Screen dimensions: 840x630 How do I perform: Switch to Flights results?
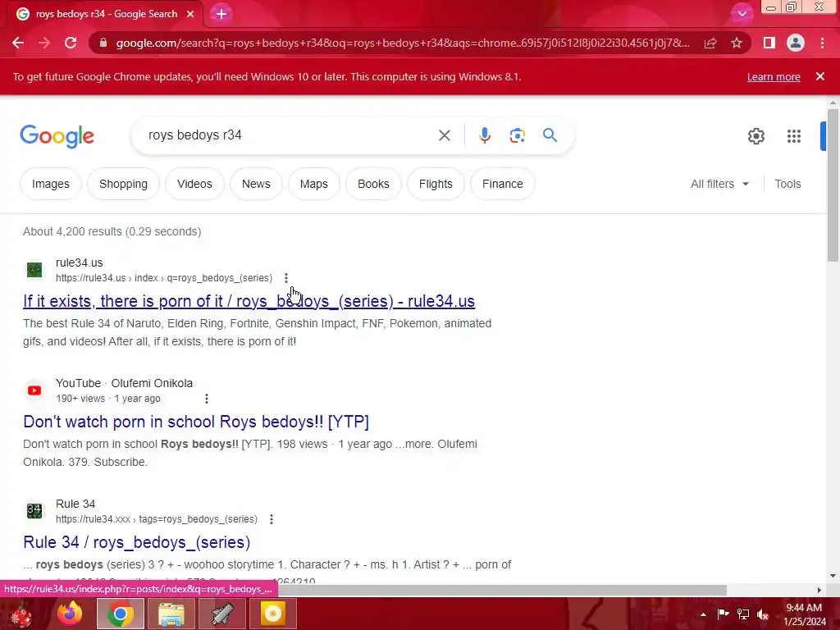point(436,184)
